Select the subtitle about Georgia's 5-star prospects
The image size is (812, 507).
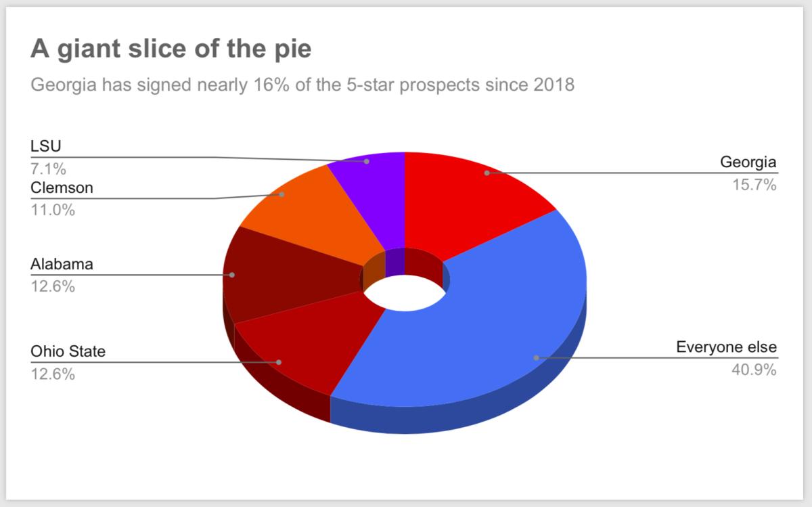(302, 86)
